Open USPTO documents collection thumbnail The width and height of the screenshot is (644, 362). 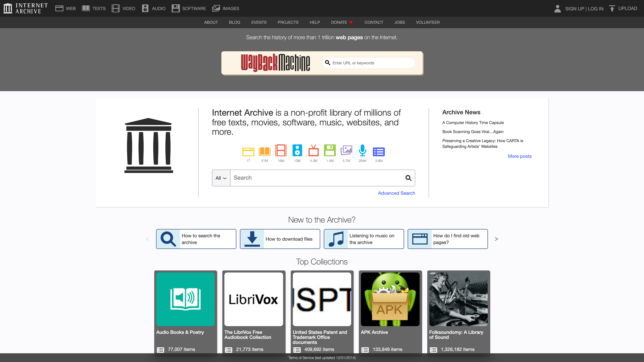coord(322,299)
